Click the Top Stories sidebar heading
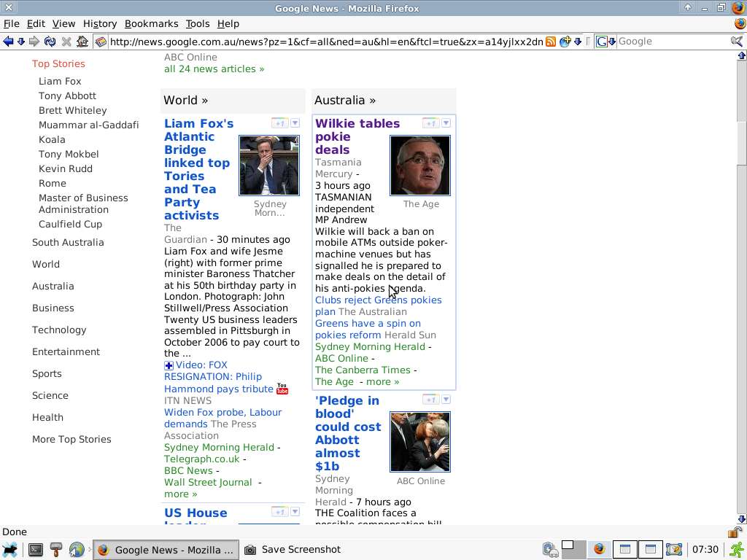Screen dimensions: 747x560 click(58, 64)
